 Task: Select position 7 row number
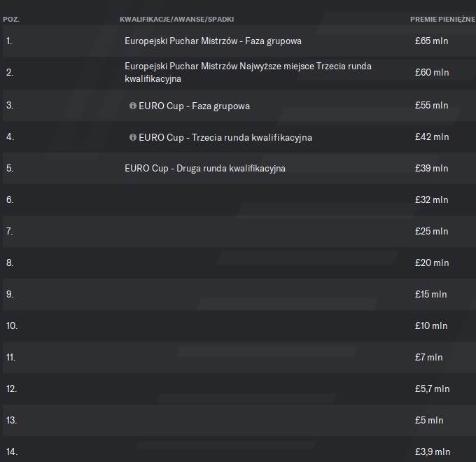(x=10, y=231)
